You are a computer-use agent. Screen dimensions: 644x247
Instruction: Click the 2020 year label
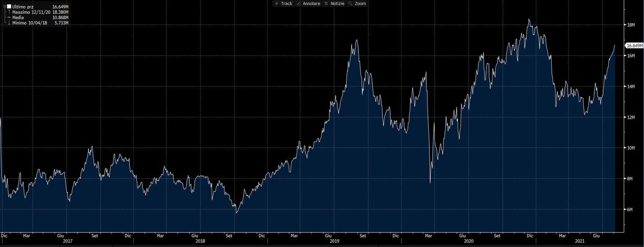point(468,241)
